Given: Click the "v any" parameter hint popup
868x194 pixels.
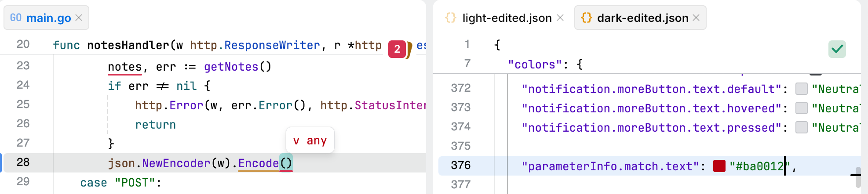Looking at the screenshot, I should (x=310, y=140).
